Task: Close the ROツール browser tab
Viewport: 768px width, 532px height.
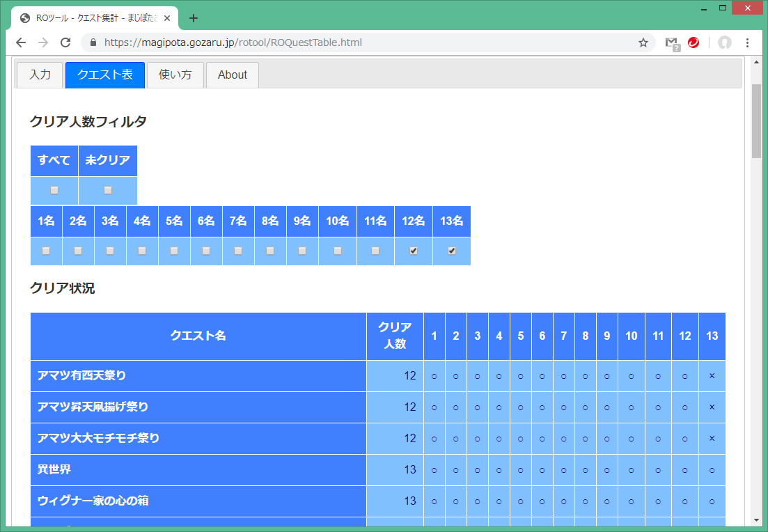Action: coord(167,18)
